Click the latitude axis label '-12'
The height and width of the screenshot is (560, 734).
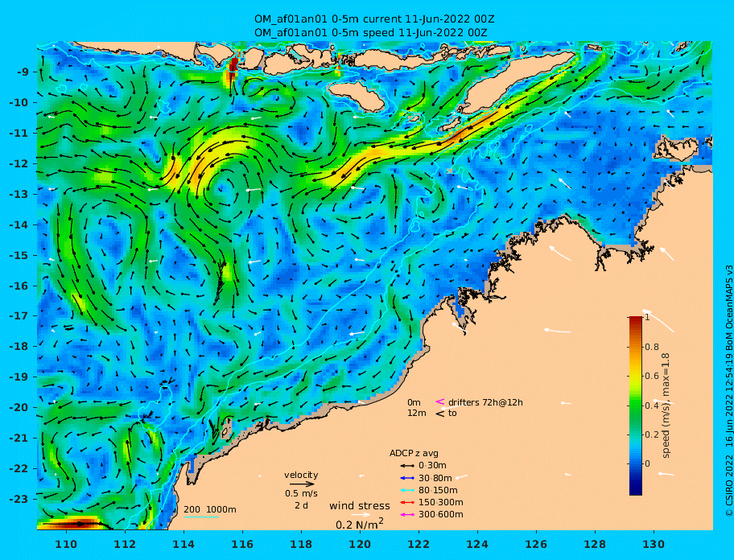19,164
